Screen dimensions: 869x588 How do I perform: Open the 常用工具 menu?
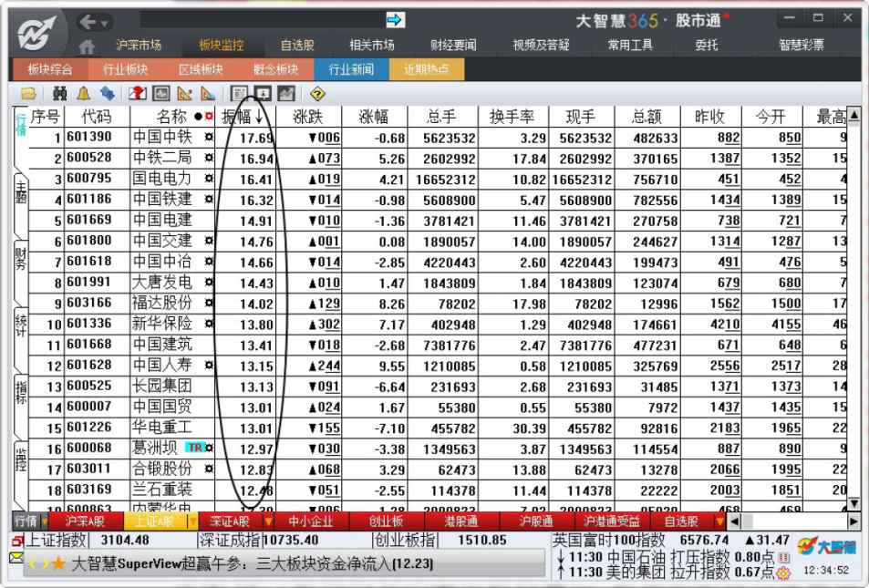[x=630, y=45]
